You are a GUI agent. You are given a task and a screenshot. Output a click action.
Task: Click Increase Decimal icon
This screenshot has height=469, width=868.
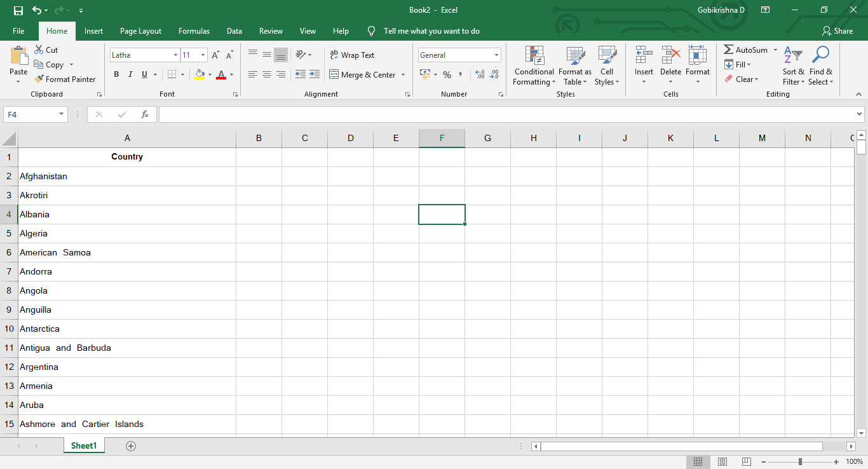(480, 74)
